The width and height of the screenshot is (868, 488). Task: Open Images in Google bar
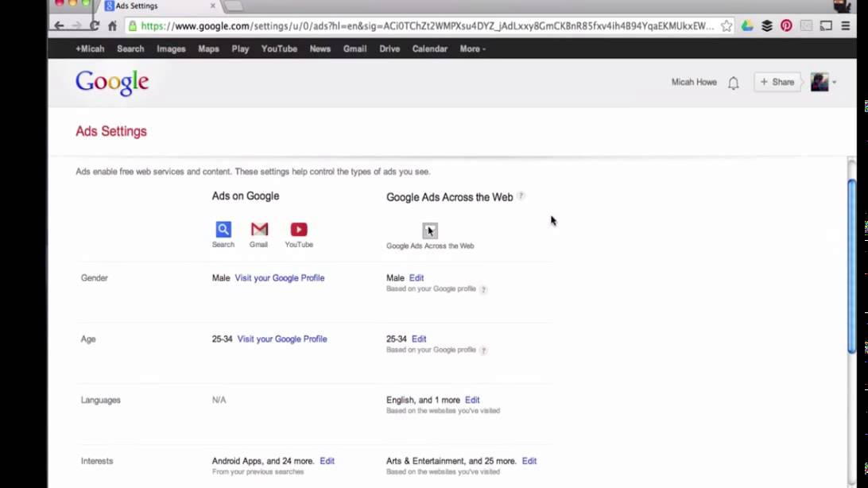(171, 48)
